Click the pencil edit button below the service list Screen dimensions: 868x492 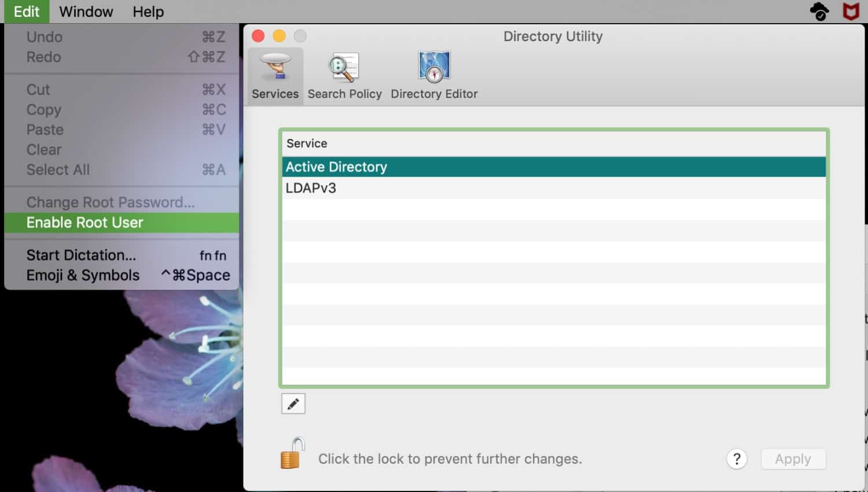[293, 403]
